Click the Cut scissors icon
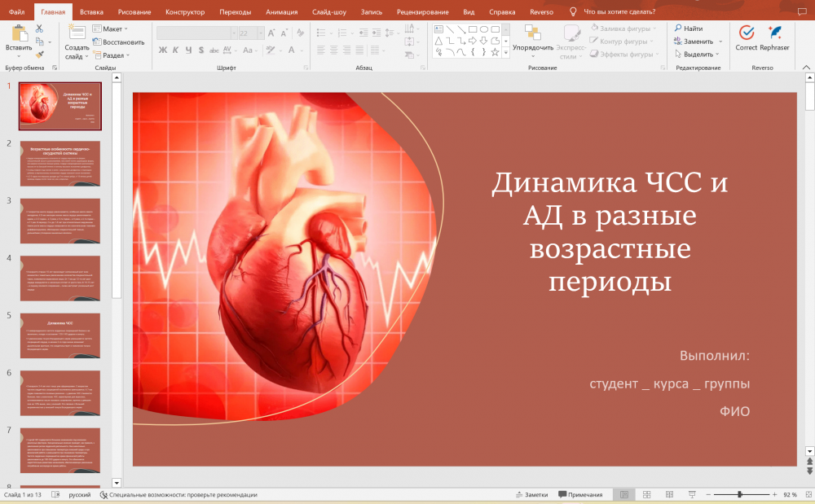The height and width of the screenshot is (504, 815). (x=38, y=28)
